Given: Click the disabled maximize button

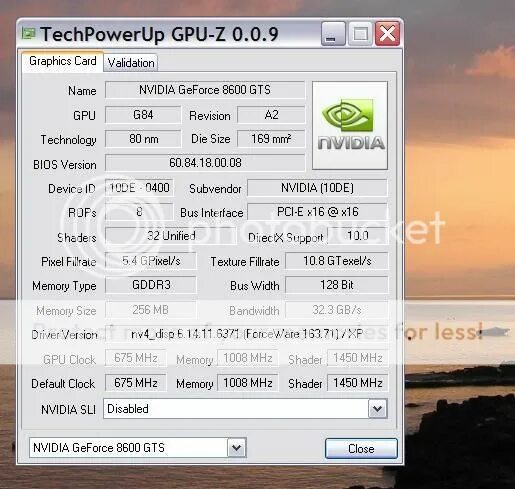Looking at the screenshot, I should pyautogui.click(x=360, y=34).
